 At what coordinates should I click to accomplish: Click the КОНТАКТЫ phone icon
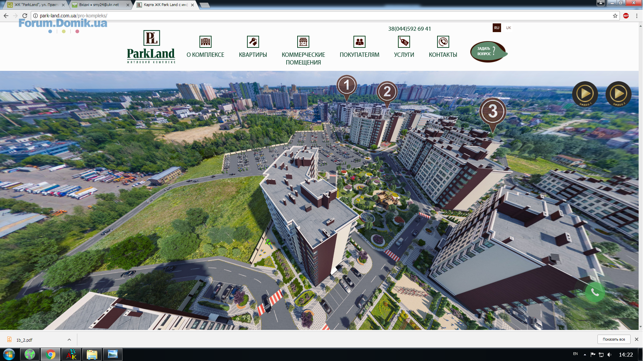coord(443,42)
